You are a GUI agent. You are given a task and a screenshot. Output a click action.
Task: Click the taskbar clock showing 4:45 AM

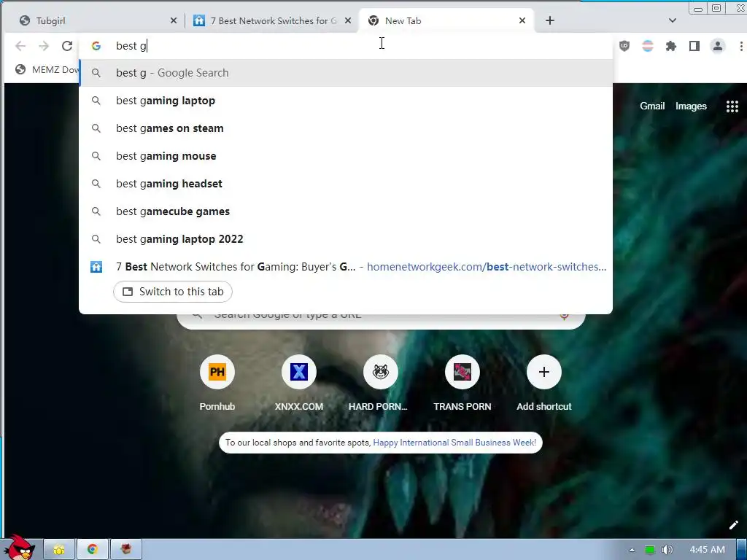[707, 550]
